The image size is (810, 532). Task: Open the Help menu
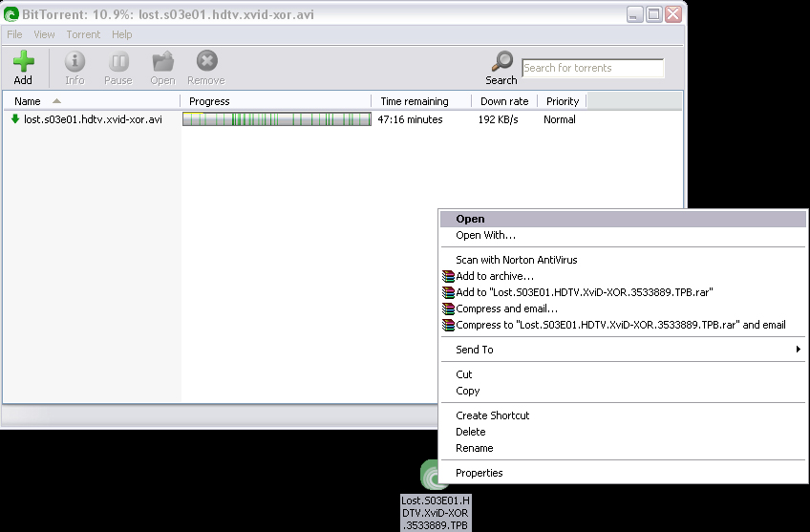tap(122, 34)
